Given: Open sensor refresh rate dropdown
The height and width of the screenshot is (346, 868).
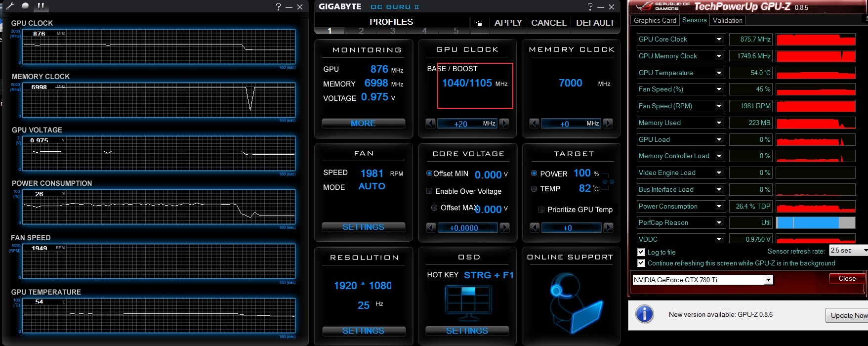Looking at the screenshot, I should [848, 251].
